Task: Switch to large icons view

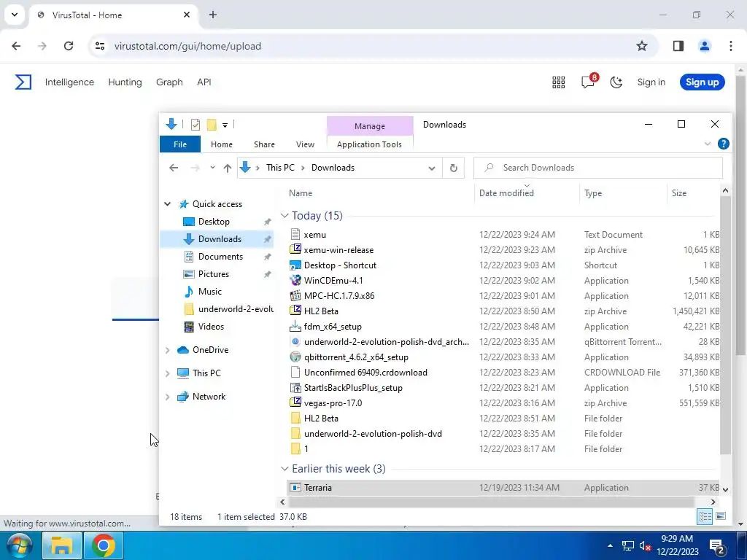Action: point(721,517)
